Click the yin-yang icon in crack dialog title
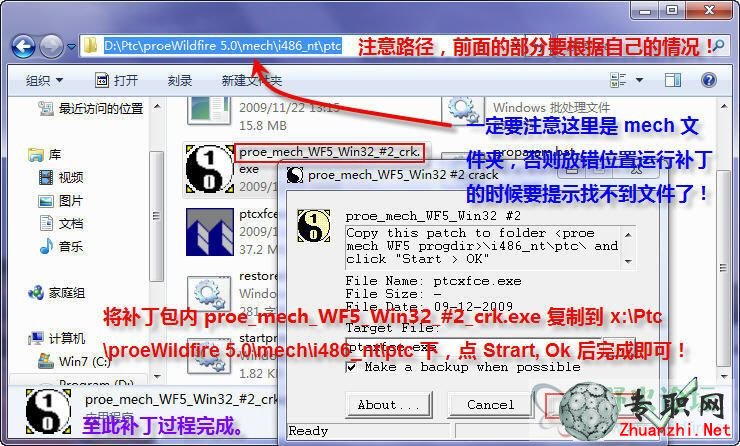This screenshot has height=446, width=740. tap(294, 175)
